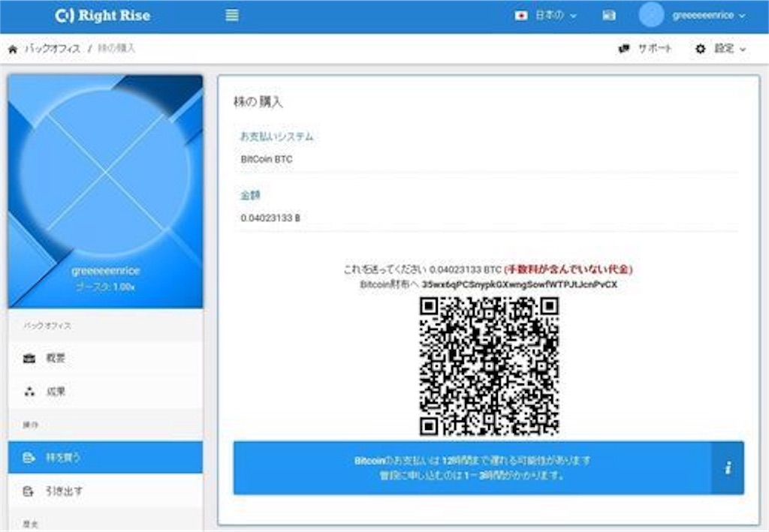The image size is (769, 532).
Task: Open the 日本の language dropdown
Action: point(556,16)
